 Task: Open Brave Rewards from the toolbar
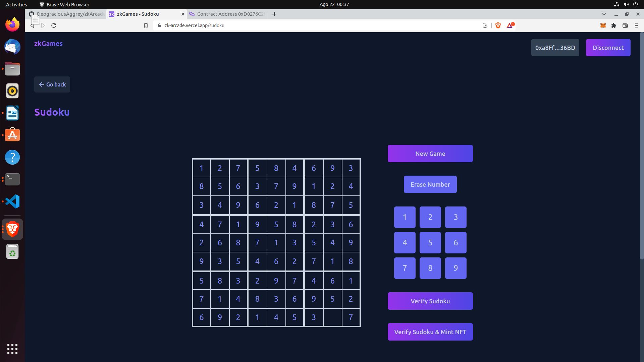[x=510, y=25]
